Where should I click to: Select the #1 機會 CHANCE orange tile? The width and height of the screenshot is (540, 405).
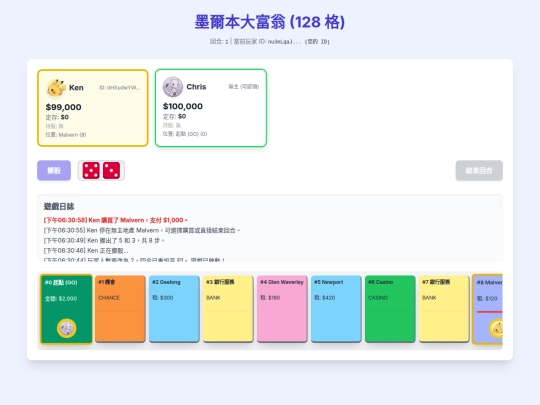pos(120,309)
